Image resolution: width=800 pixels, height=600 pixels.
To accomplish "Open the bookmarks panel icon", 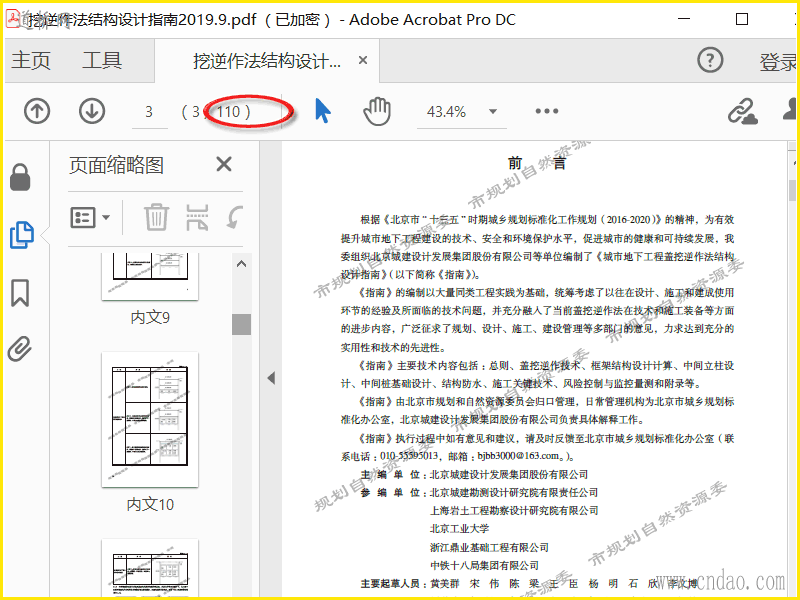I will click(x=20, y=292).
